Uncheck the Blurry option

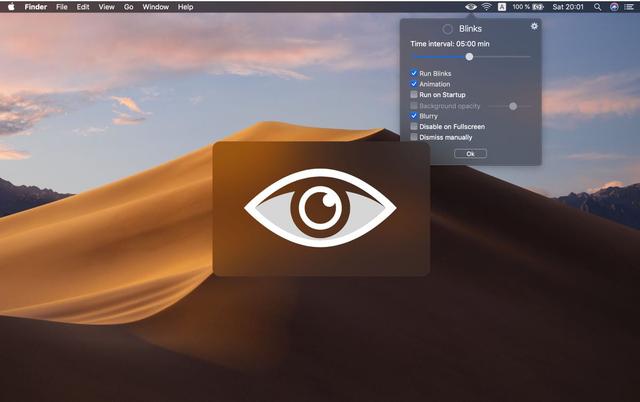click(x=414, y=116)
